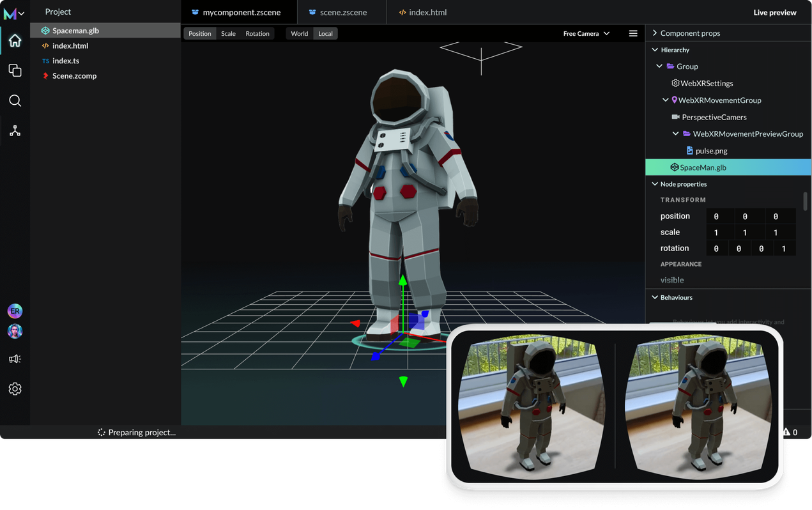
Task: Click the viewport hamburger menu icon
Action: coord(633,33)
